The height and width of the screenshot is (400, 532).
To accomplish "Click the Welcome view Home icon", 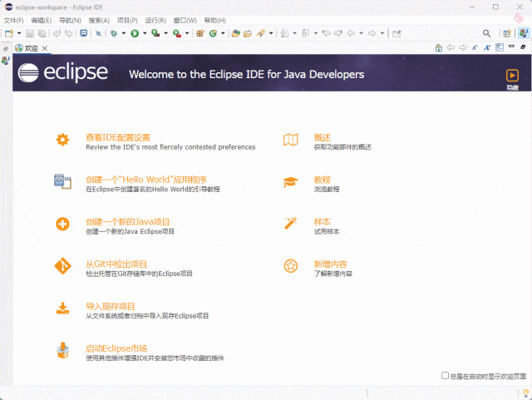I will 439,47.
